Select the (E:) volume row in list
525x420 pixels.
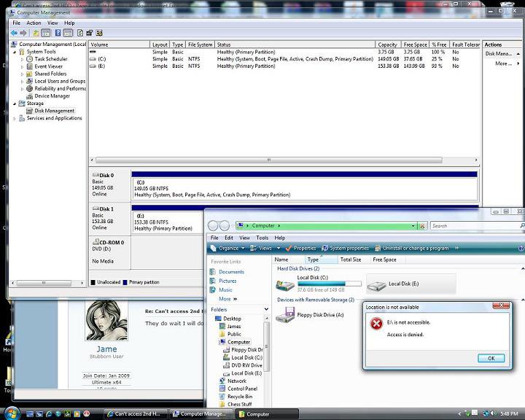pos(284,66)
